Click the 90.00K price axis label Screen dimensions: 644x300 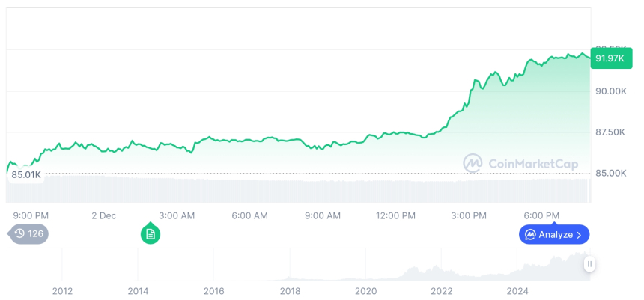click(x=611, y=91)
